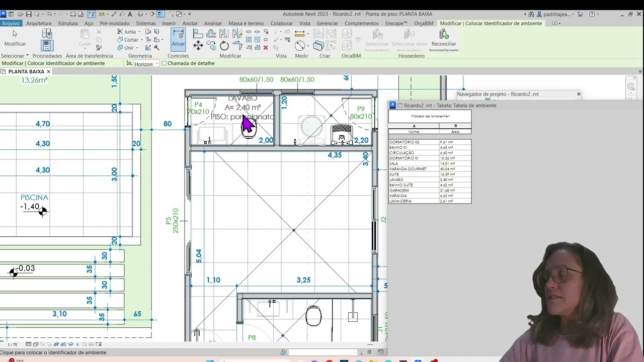Click the Ativar controls button
This screenshot has height=362, width=644.
point(178,39)
